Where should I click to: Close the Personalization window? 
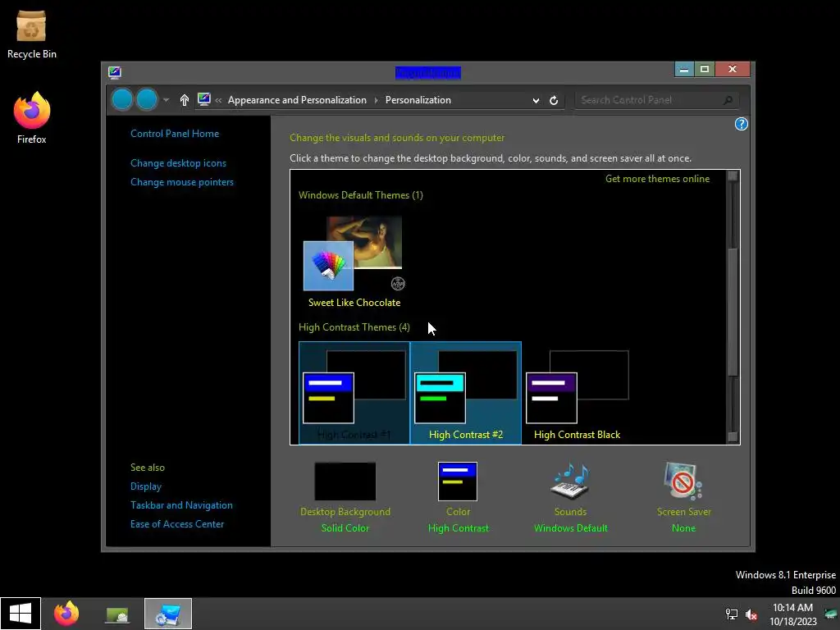[x=733, y=70]
